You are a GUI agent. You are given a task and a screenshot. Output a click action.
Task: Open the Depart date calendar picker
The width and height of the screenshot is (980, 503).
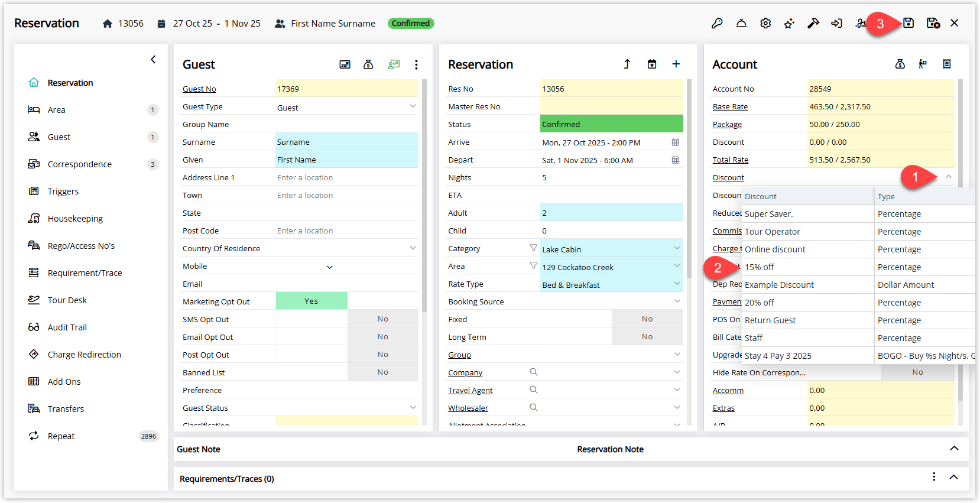tap(675, 160)
